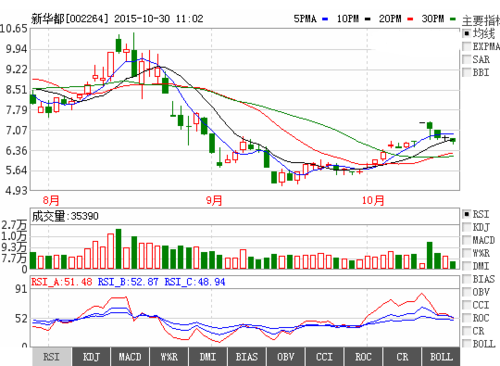The width and height of the screenshot is (500, 366).
Task: Click the red 20PM legend swatch
Action: pyautogui.click(x=410, y=19)
